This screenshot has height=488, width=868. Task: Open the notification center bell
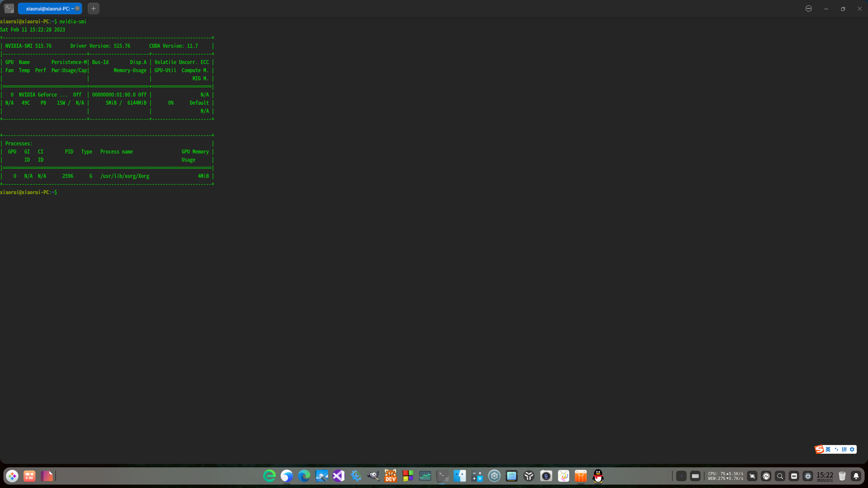[x=856, y=476]
